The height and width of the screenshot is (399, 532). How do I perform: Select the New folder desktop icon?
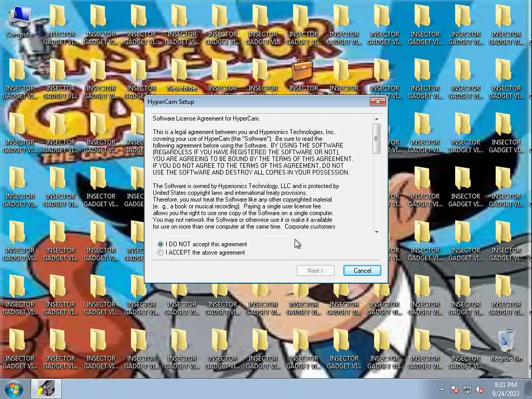coord(182,75)
